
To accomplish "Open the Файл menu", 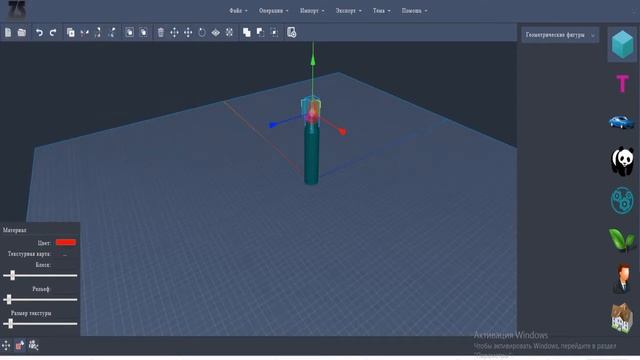I will tap(238, 11).
